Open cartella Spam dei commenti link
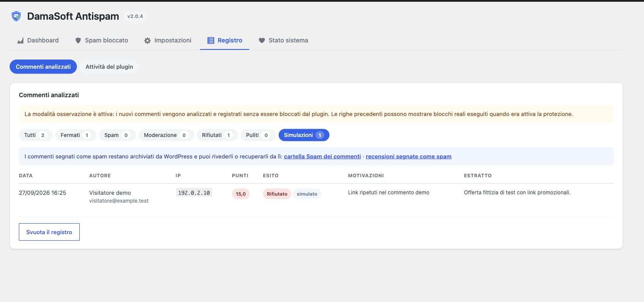The height and width of the screenshot is (302, 644). coord(322,156)
